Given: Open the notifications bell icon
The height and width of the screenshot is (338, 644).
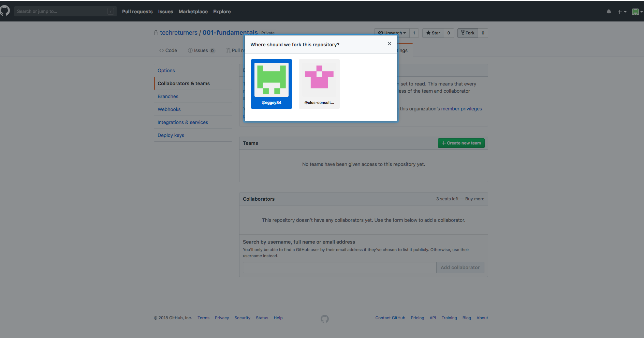Looking at the screenshot, I should (609, 12).
